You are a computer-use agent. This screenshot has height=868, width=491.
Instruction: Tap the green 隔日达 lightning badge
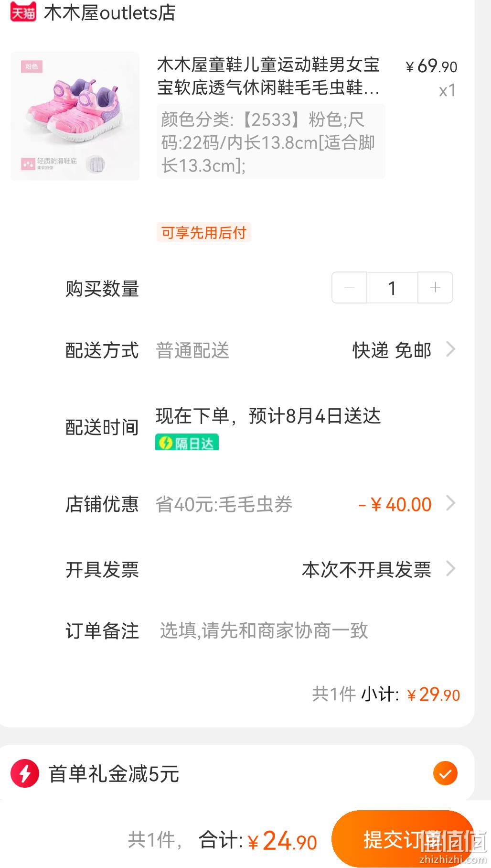pos(187,442)
